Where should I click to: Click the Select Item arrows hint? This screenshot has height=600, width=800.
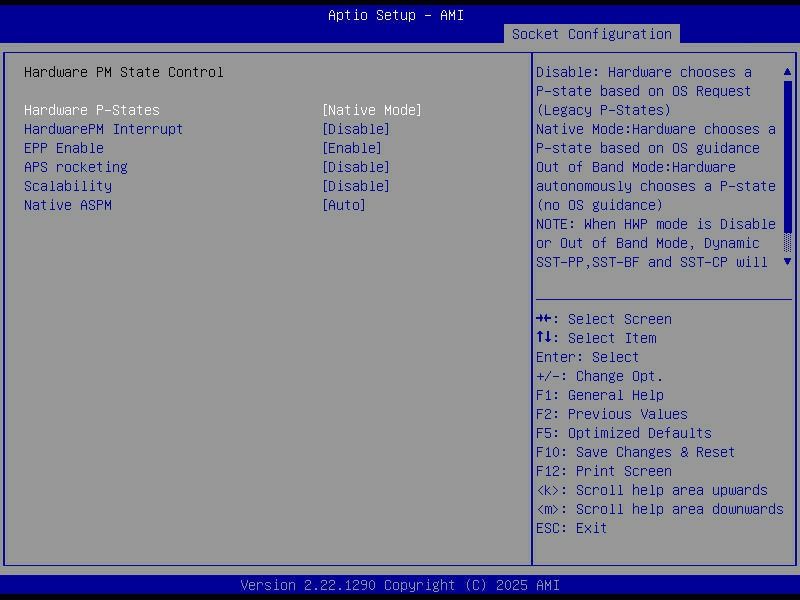(596, 338)
